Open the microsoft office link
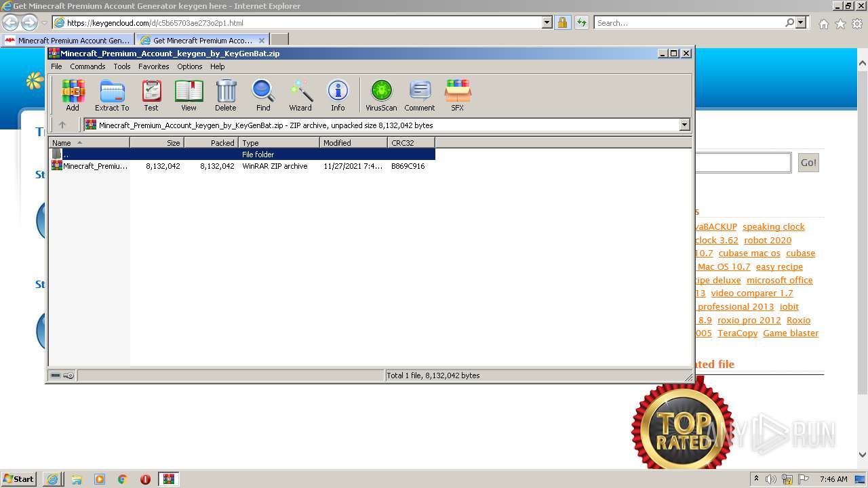Image resolution: width=868 pixels, height=488 pixels. 780,280
